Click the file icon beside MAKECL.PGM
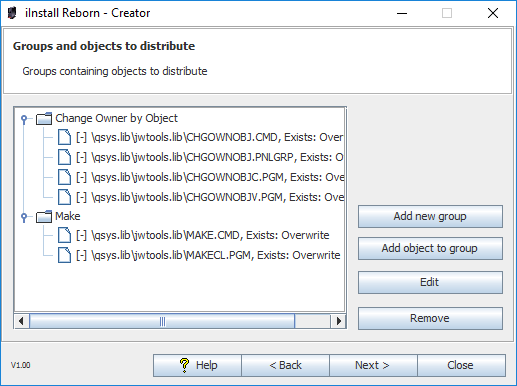The image size is (517, 386). pos(64,255)
